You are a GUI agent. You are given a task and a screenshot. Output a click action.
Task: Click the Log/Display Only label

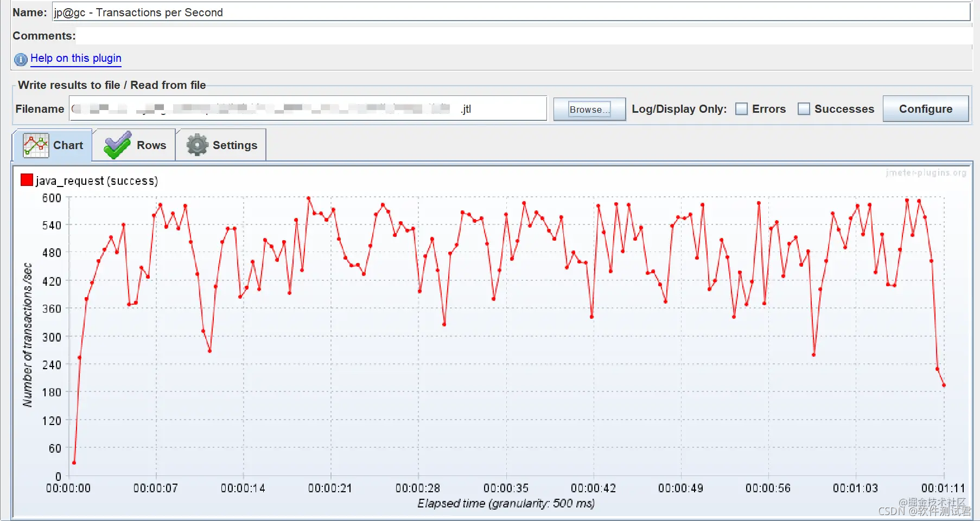coord(679,109)
